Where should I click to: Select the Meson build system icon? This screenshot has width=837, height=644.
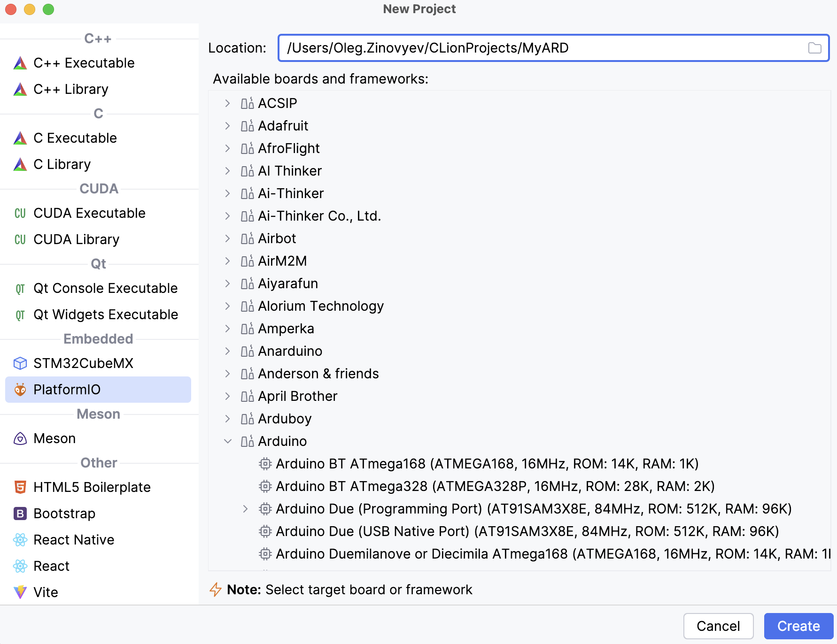coord(20,438)
